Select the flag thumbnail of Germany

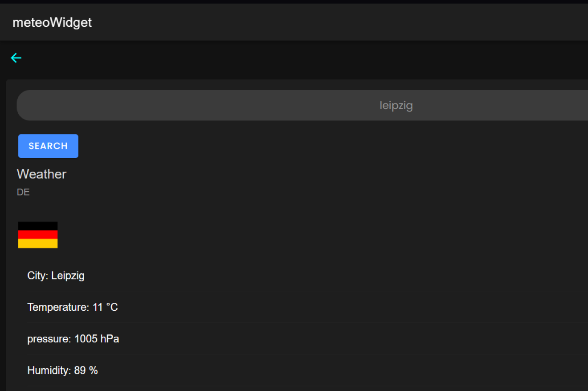tap(37, 235)
